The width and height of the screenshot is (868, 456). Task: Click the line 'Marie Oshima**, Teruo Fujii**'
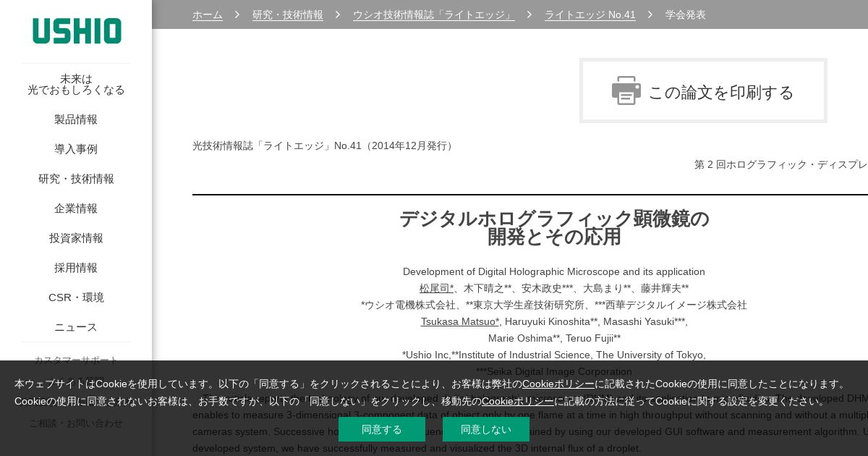pyautogui.click(x=554, y=338)
